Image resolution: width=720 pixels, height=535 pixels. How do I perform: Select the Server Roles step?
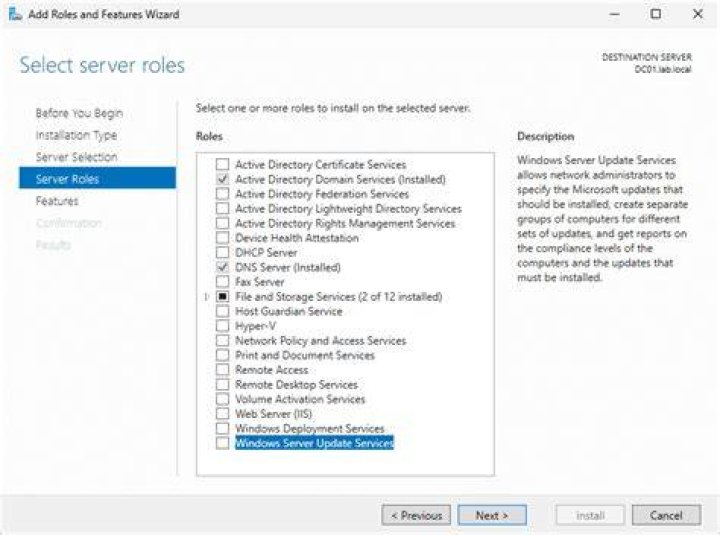pos(97,179)
